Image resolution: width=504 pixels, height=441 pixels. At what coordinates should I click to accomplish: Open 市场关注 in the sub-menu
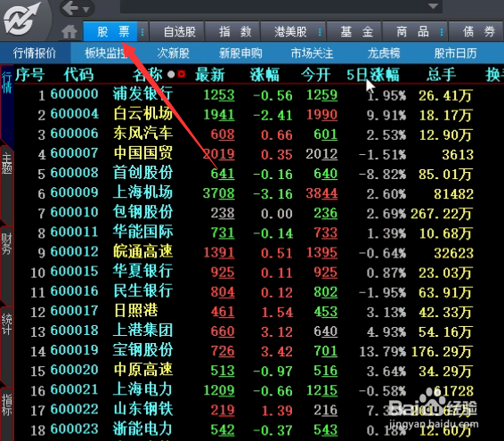click(x=312, y=53)
